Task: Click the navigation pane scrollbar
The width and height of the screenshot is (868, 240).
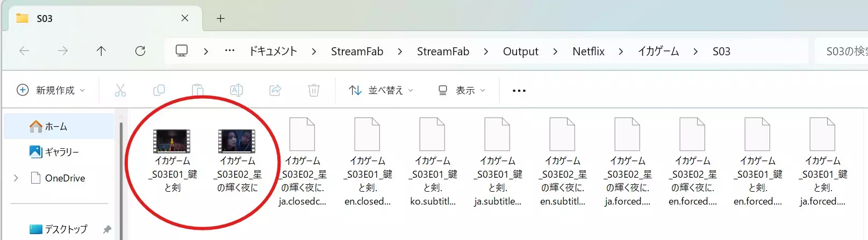Action: click(121, 181)
